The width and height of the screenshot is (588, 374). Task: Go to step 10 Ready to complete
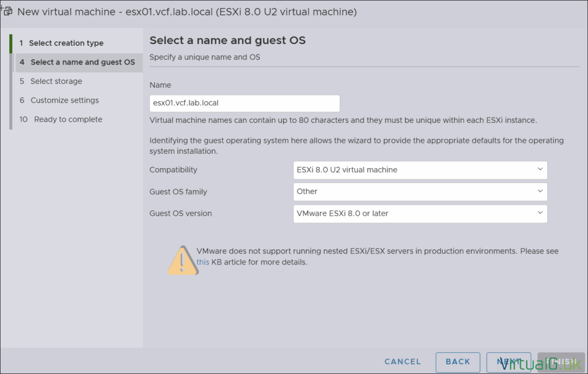[x=68, y=119]
